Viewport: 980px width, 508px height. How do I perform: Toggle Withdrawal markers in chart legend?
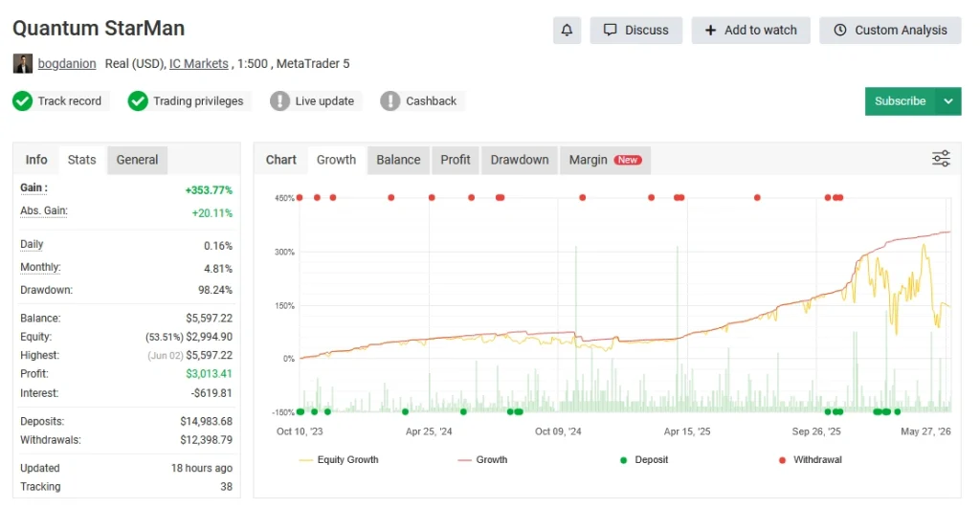(x=810, y=460)
